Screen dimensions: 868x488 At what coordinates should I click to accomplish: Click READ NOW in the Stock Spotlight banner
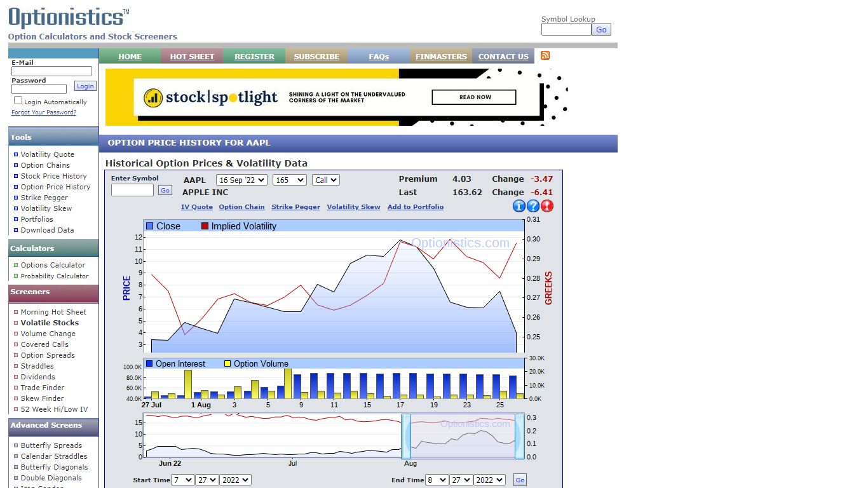tap(474, 97)
